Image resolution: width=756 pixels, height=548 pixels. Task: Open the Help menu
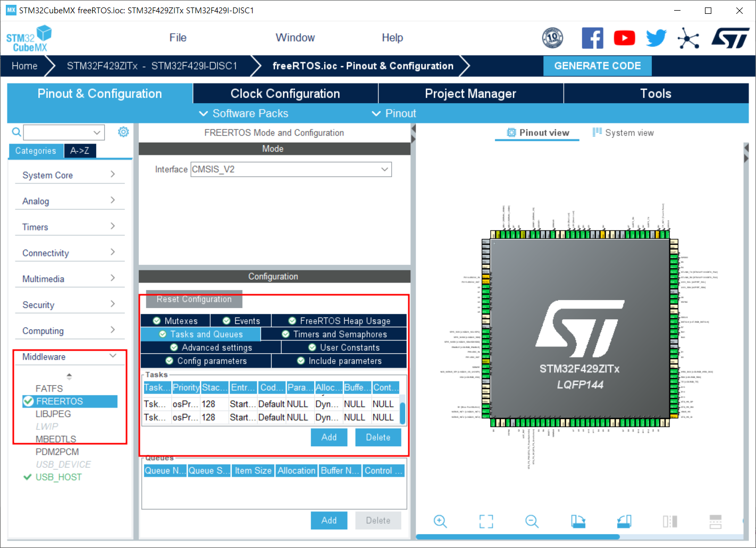[x=392, y=38]
